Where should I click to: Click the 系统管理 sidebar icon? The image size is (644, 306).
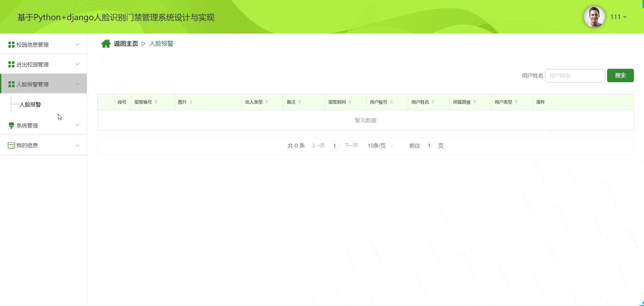pyautogui.click(x=11, y=125)
